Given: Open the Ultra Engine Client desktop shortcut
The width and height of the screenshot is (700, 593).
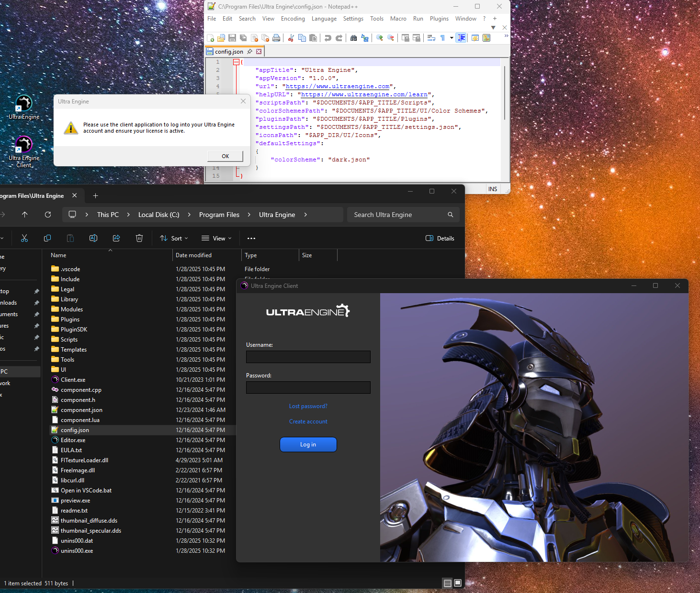Looking at the screenshot, I should 24,151.
